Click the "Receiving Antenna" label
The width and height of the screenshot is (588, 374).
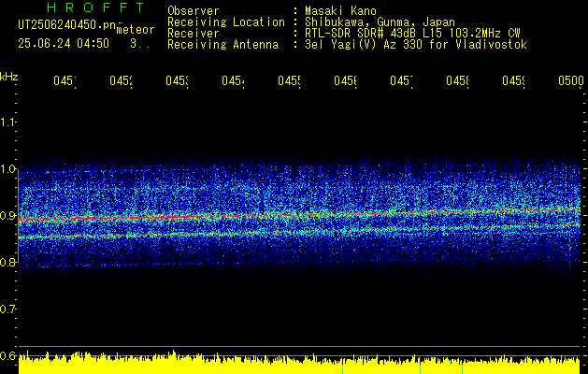click(222, 45)
